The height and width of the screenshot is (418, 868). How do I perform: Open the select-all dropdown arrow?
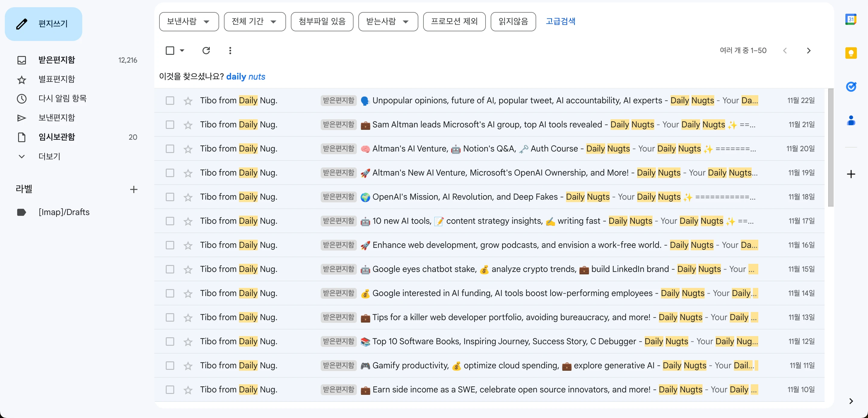pos(182,51)
